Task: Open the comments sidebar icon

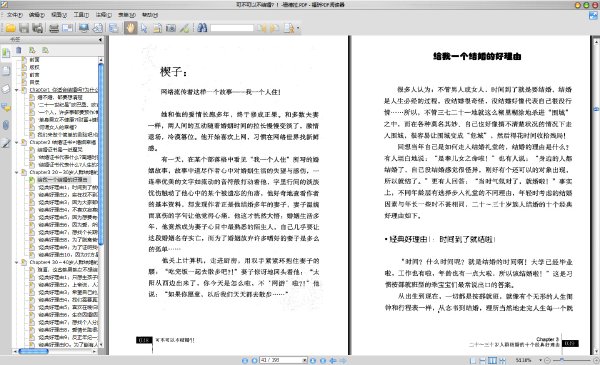Action: coord(6,107)
